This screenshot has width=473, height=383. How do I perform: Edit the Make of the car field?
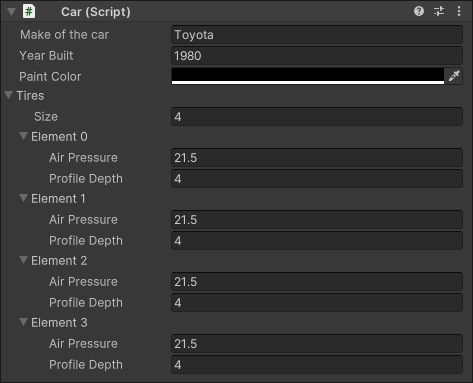point(317,35)
